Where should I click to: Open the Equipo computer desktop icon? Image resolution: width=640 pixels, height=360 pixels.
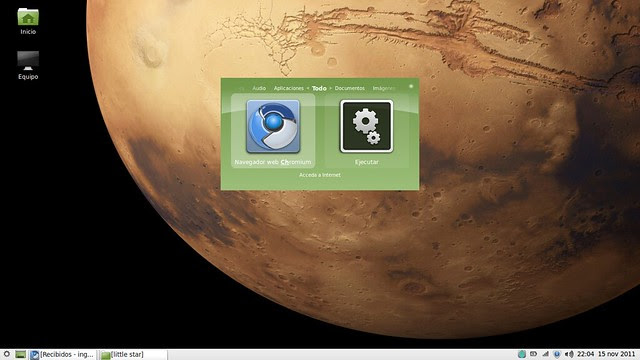tap(28, 60)
